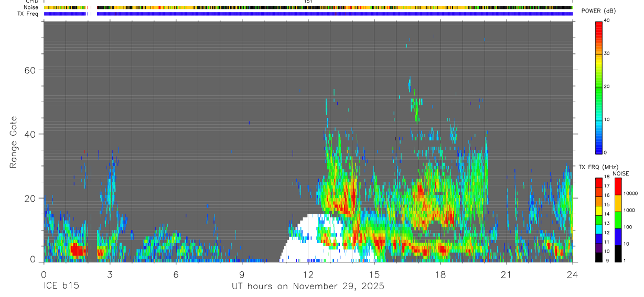Click the 10000 label on NOISE scale
This screenshot has width=644, height=297.
click(630, 193)
